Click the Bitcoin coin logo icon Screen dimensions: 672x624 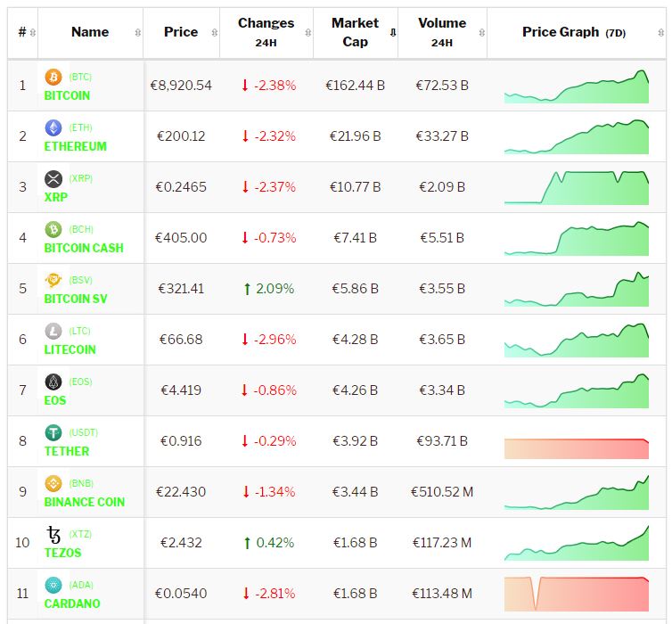[53, 77]
